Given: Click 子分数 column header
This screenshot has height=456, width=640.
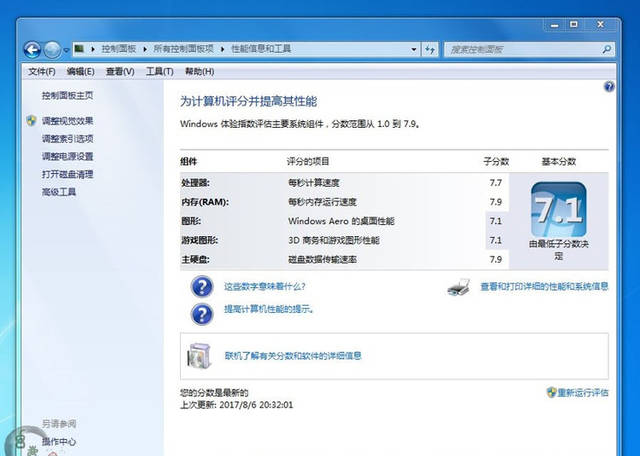Looking at the screenshot, I should (496, 162).
